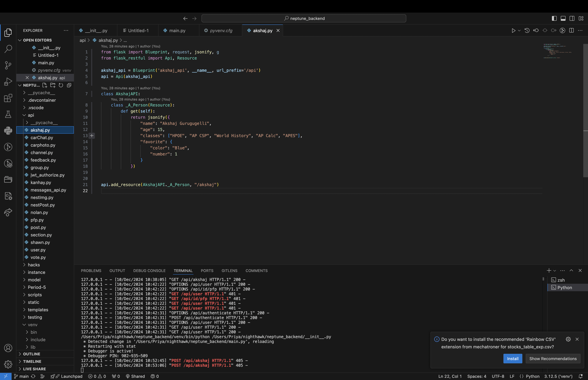
Task: Click the neptune_backend command search box
Action: 304,19
